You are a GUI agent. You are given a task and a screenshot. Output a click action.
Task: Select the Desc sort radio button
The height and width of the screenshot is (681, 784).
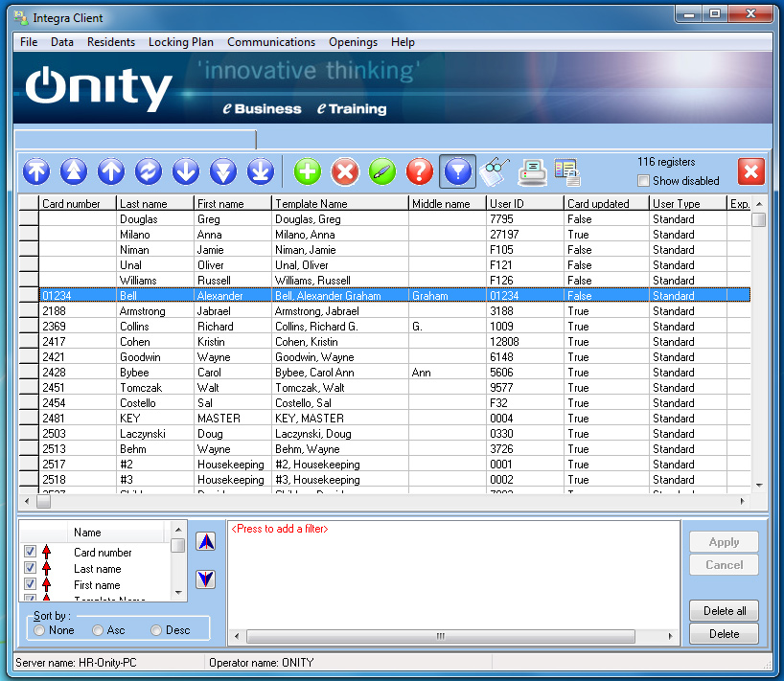(x=157, y=630)
